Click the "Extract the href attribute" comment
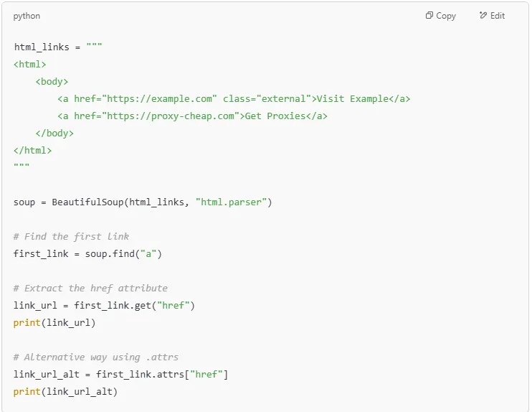The height and width of the screenshot is (412, 532). (90, 289)
